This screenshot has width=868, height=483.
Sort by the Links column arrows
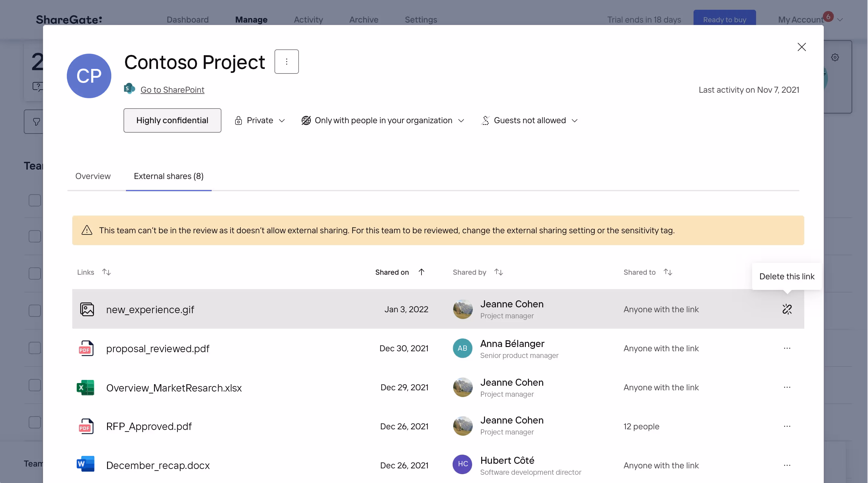click(106, 272)
